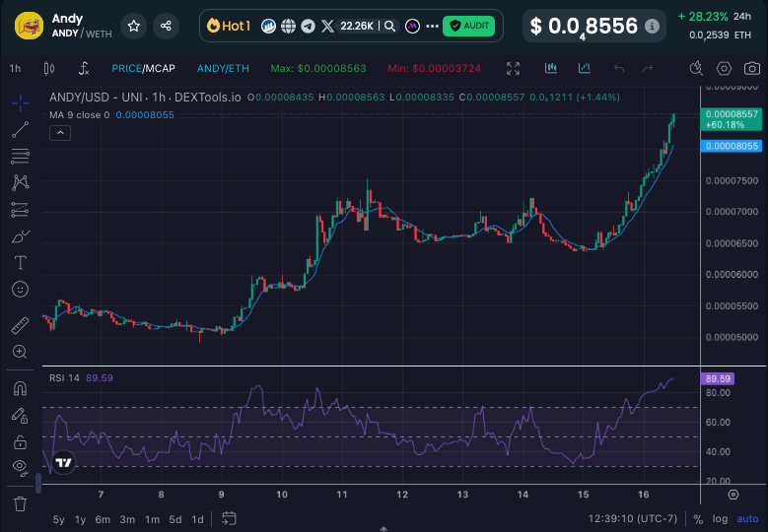Hide all drawings eye toggle
Screen dimensions: 768x532
[x=20, y=467]
